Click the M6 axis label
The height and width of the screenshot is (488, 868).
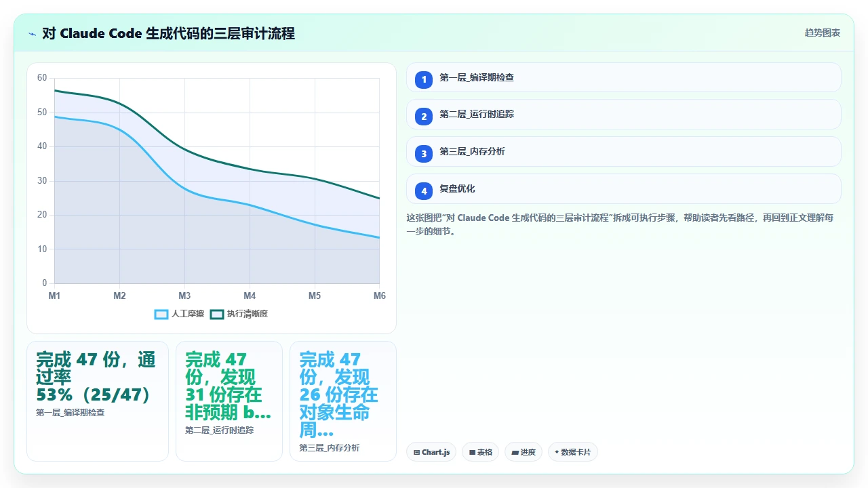click(x=380, y=296)
